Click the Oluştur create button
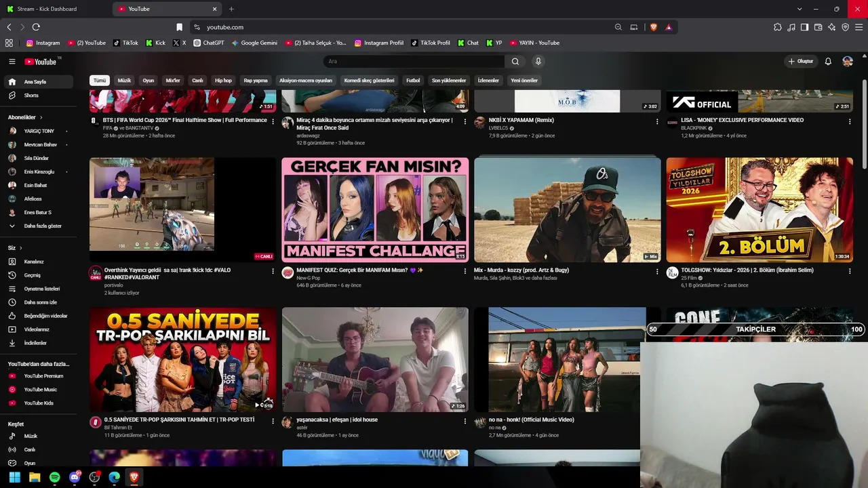Viewport: 868px width, 488px height. (800, 62)
